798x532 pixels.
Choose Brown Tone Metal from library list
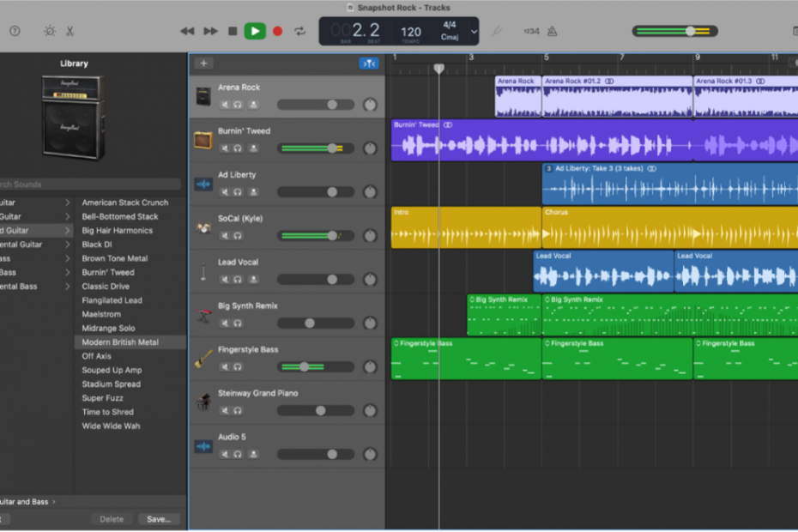[115, 258]
